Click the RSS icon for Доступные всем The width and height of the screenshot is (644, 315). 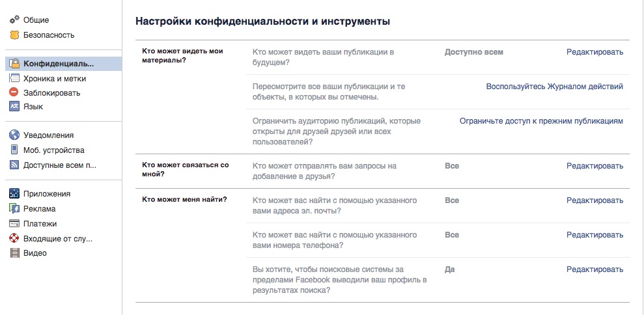(14, 165)
